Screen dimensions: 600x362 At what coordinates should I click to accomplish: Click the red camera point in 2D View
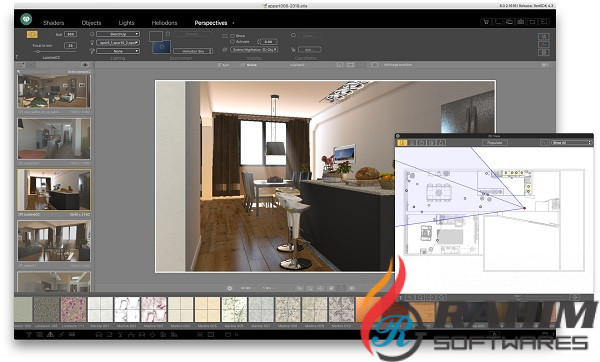point(524,208)
